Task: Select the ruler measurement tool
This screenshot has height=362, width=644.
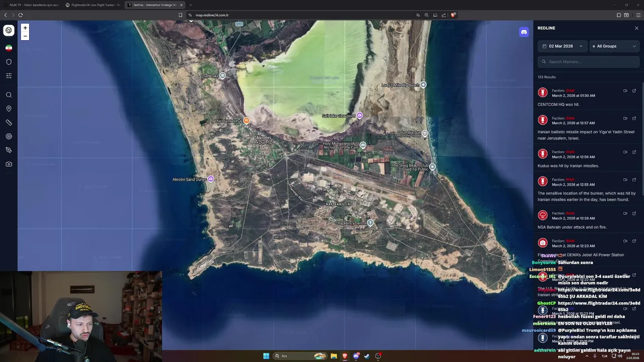Action: coord(9,123)
